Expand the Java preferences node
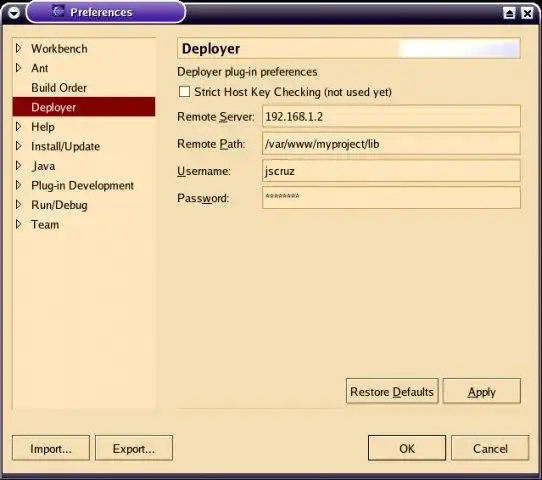 pos(19,166)
